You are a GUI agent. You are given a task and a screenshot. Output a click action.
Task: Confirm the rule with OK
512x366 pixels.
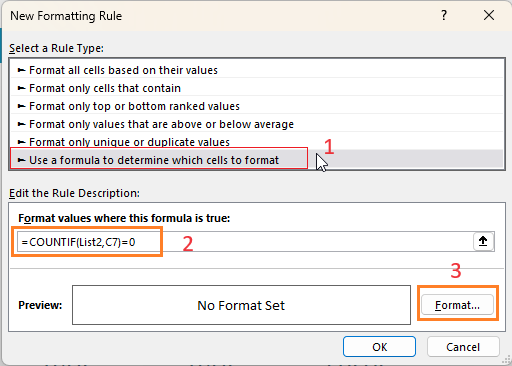coord(379,347)
